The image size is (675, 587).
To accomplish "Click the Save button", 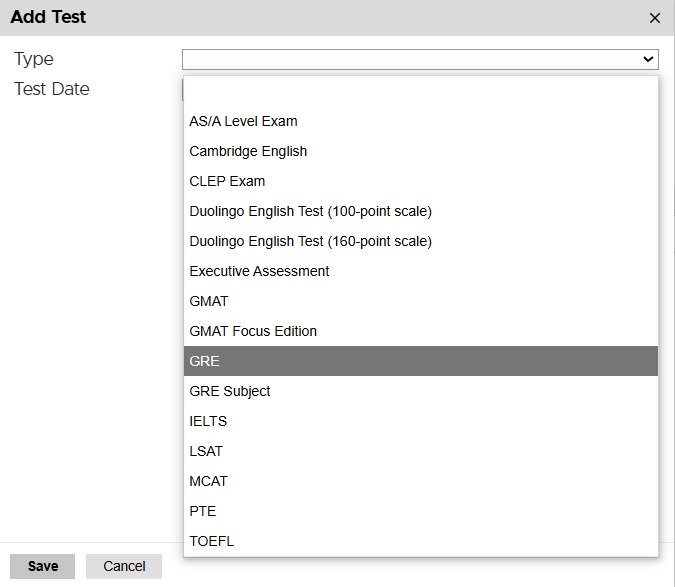I will (43, 566).
